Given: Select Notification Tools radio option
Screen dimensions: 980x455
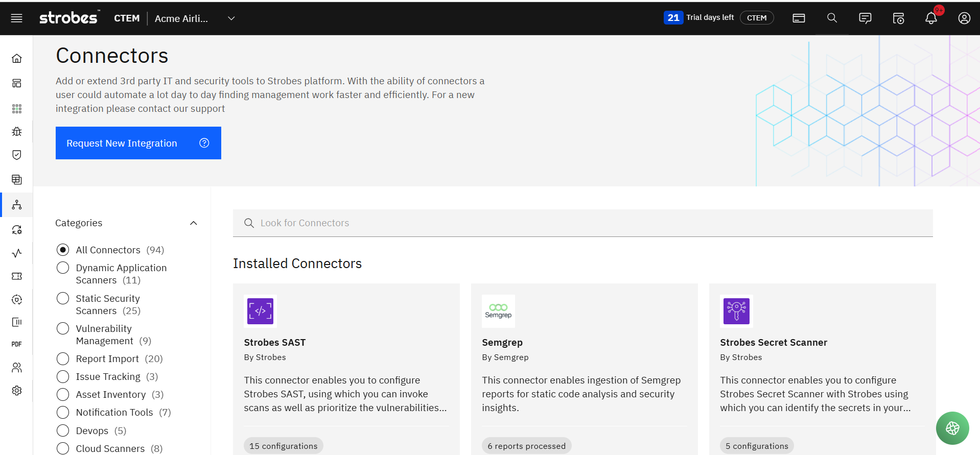Looking at the screenshot, I should pos(63,413).
